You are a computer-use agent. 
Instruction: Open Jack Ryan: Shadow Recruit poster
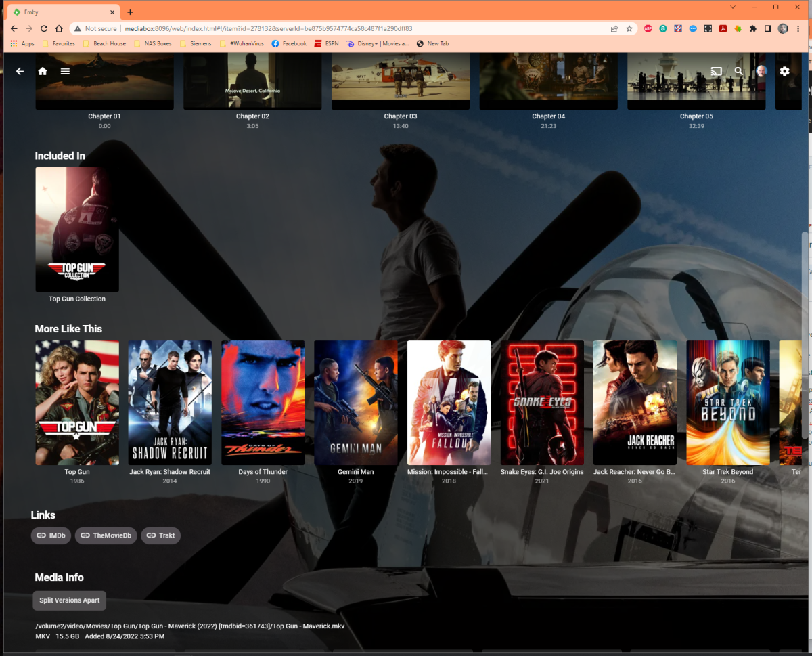[170, 402]
